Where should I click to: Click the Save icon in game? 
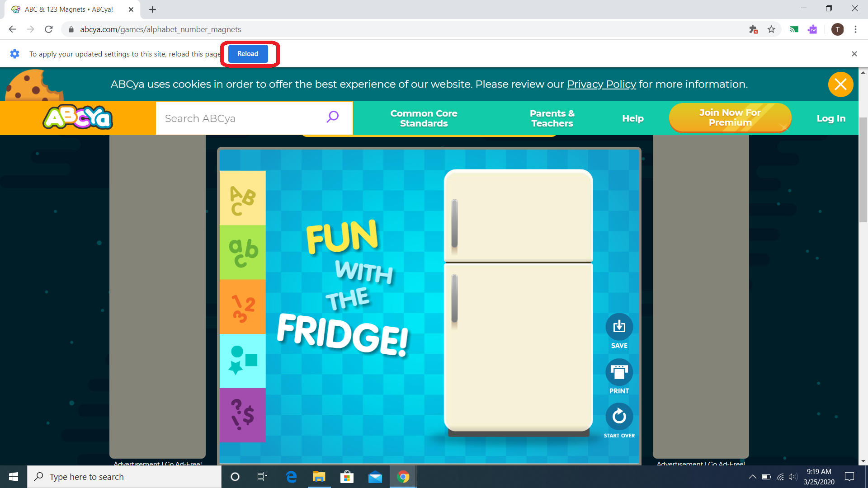point(619,327)
